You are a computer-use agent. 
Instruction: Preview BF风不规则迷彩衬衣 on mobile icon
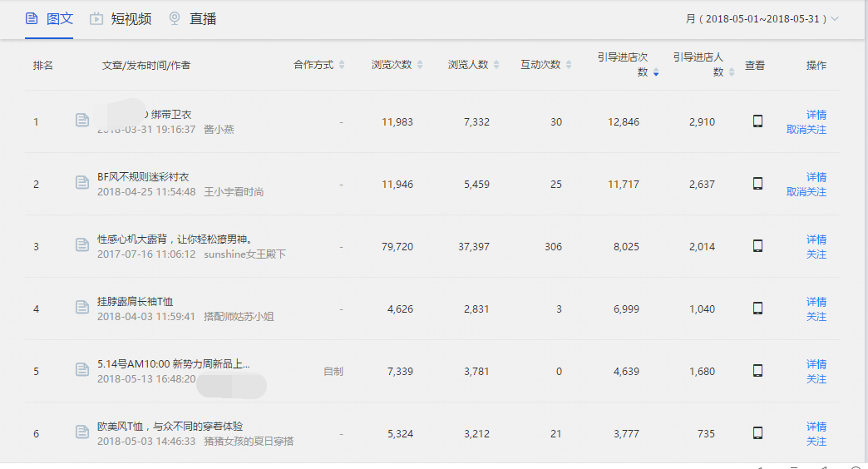click(758, 183)
